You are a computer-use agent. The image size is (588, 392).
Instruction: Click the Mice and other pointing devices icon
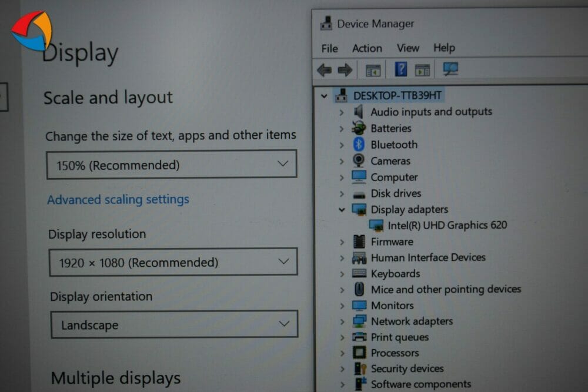[359, 289]
